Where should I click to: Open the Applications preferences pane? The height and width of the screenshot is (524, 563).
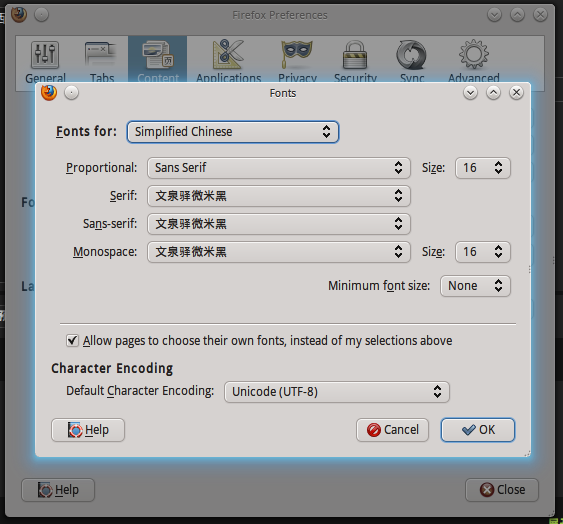click(x=228, y=61)
